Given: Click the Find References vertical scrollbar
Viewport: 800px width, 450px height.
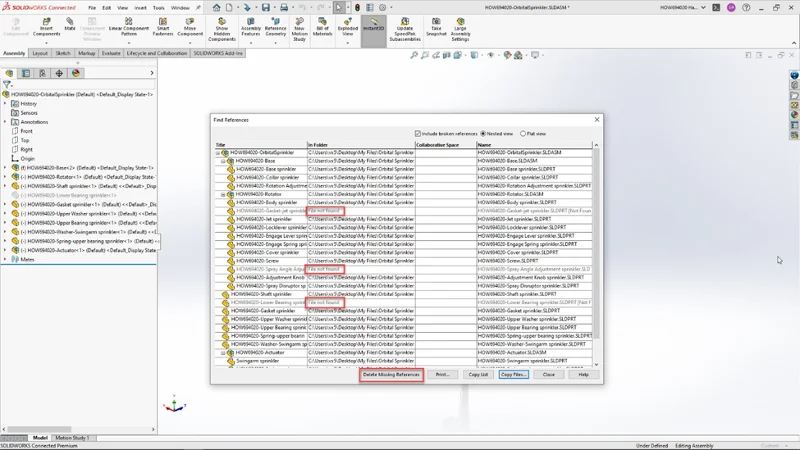Looking at the screenshot, I should coord(596,250).
